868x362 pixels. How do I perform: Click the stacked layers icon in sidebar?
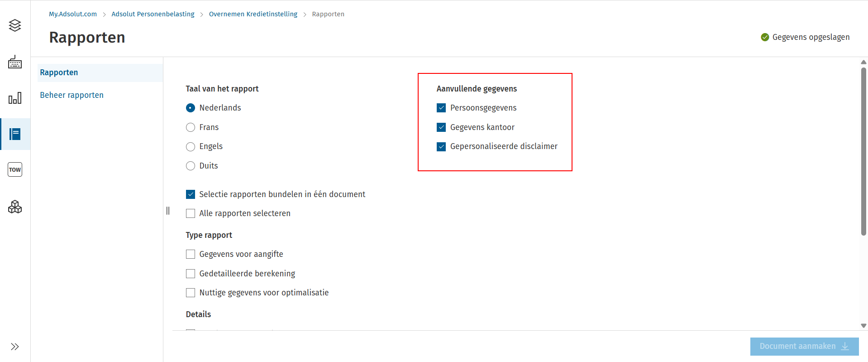pos(15,25)
